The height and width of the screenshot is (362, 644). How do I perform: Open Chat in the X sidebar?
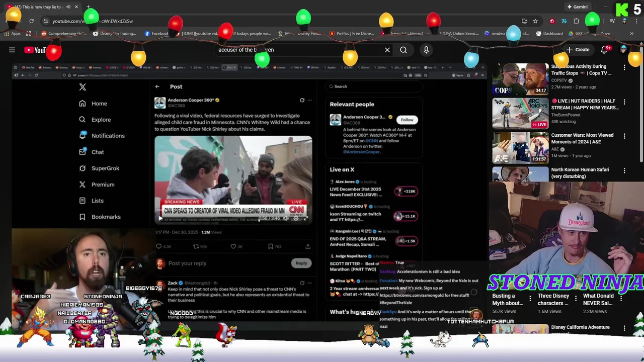click(91, 152)
